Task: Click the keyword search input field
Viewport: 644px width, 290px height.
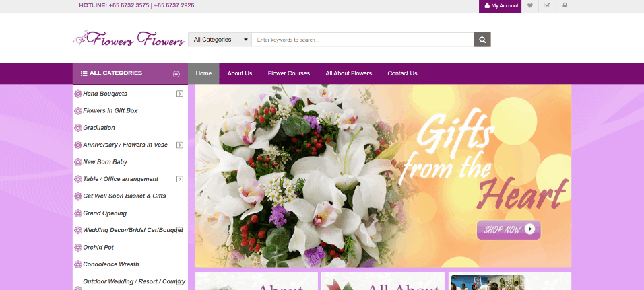Action: (363, 40)
